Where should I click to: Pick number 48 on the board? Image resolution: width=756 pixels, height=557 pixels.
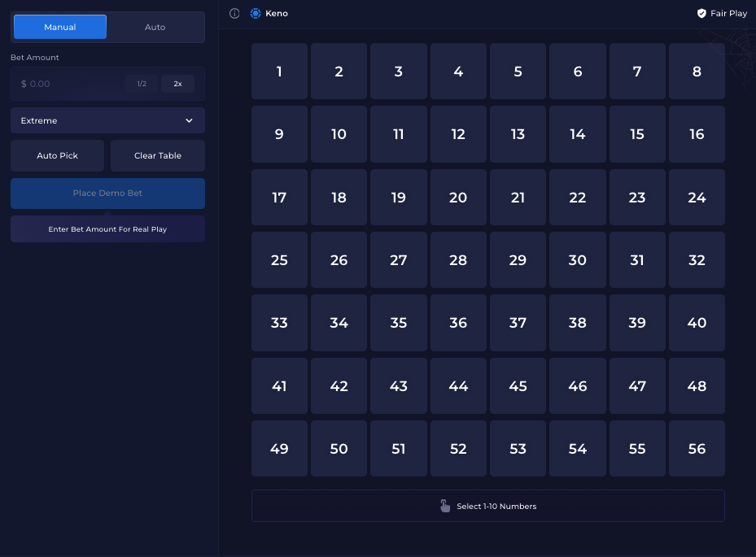pyautogui.click(x=697, y=385)
